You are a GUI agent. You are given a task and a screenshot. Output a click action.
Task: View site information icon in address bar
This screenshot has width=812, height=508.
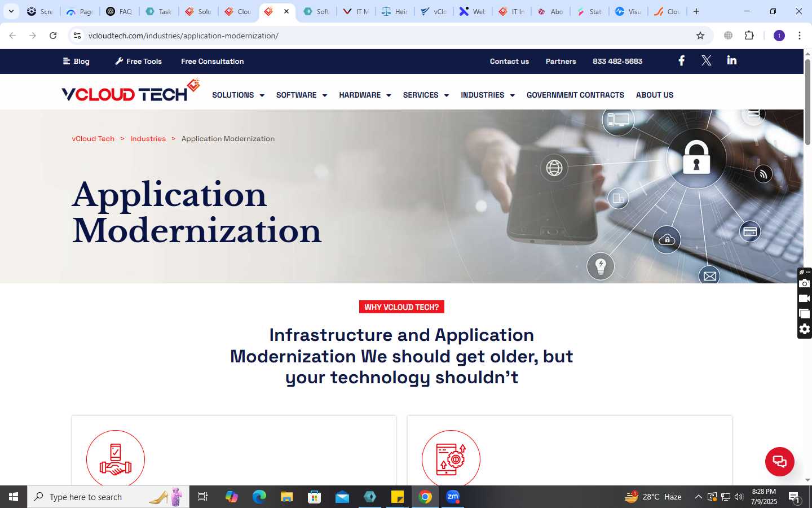[77, 36]
